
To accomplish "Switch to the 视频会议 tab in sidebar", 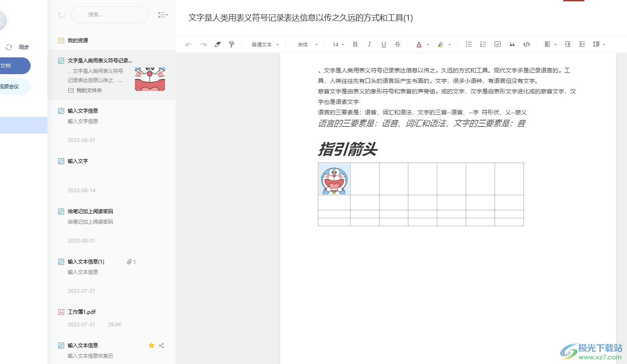I will (15, 87).
